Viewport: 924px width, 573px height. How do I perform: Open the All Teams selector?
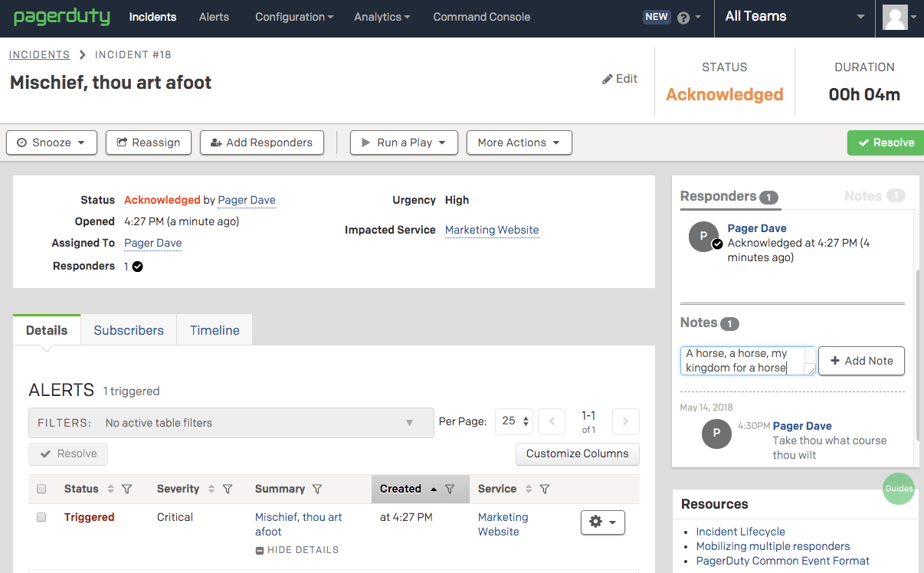pyautogui.click(x=794, y=17)
